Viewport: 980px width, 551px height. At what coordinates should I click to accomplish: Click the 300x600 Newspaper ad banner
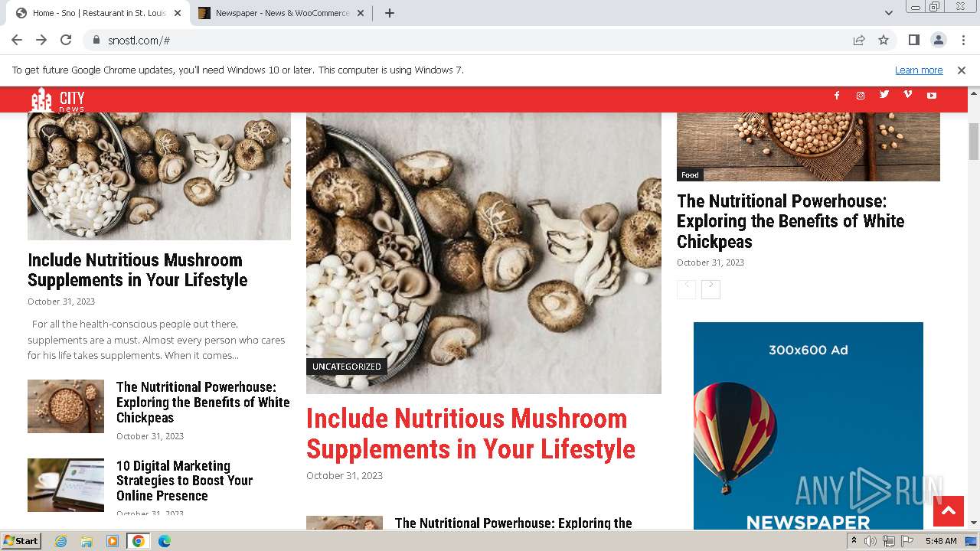[x=808, y=425]
